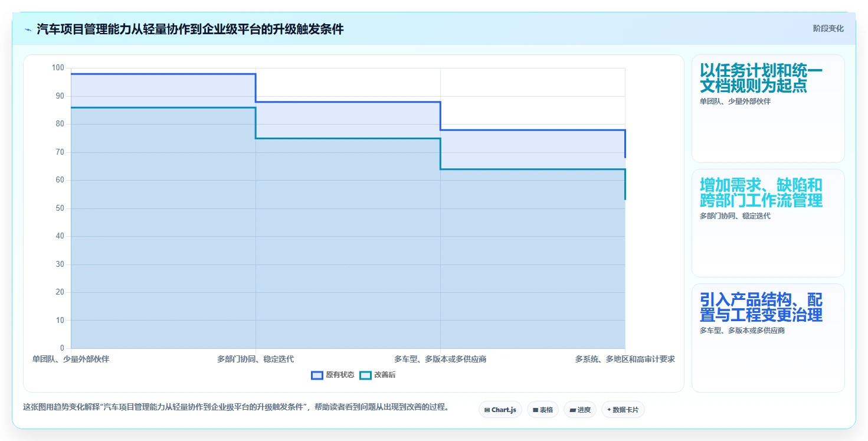This screenshot has height=441, width=868.
Task: Click the page title 汽车项目管理能力从轻量协作到企业级平台的升级触发条件
Action: pos(190,29)
